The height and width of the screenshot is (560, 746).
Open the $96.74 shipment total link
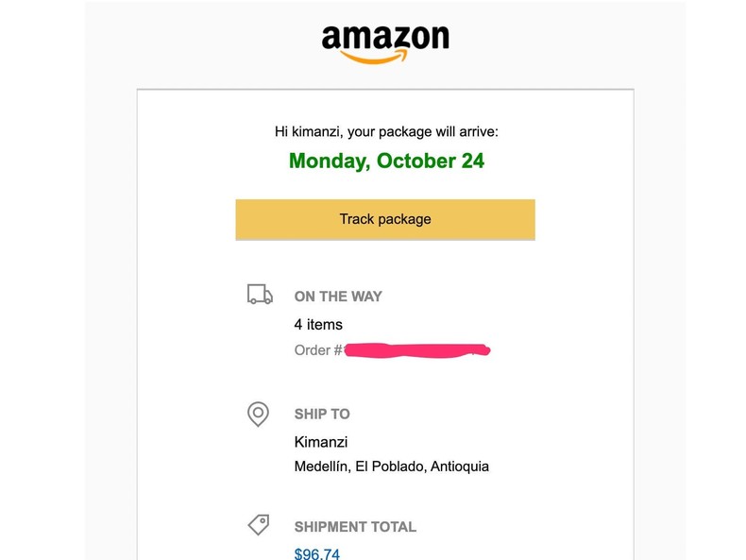(317, 552)
